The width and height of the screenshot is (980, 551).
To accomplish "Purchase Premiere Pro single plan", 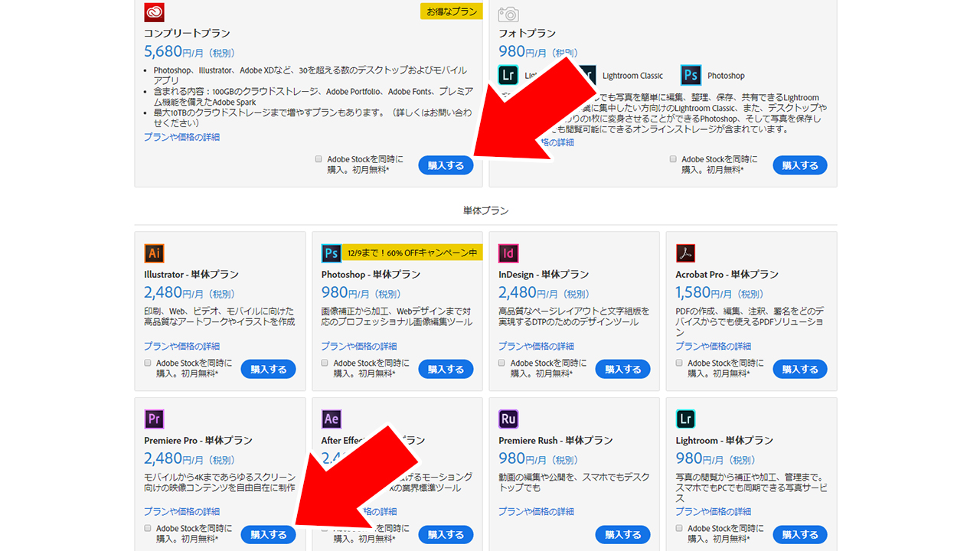I will tap(269, 534).
